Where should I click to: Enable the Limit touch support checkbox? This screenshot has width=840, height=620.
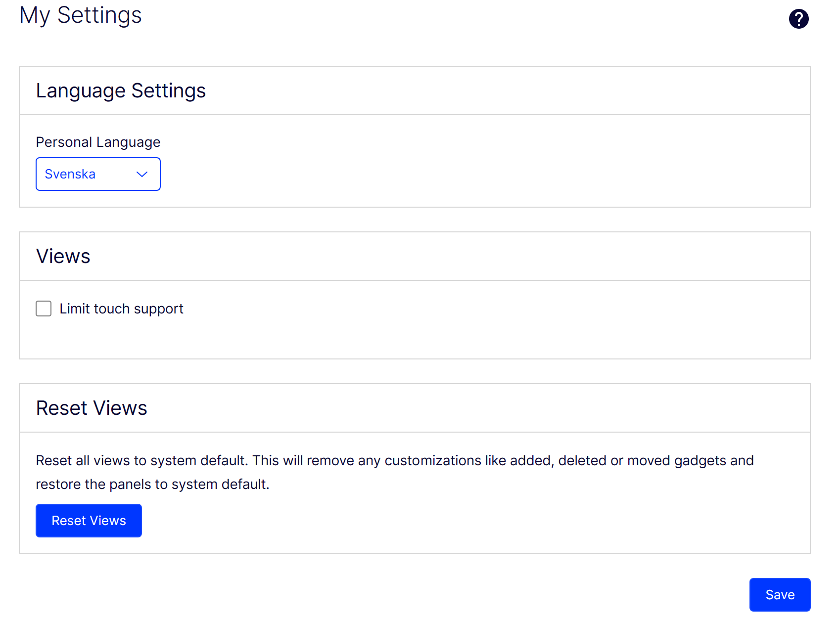44,309
